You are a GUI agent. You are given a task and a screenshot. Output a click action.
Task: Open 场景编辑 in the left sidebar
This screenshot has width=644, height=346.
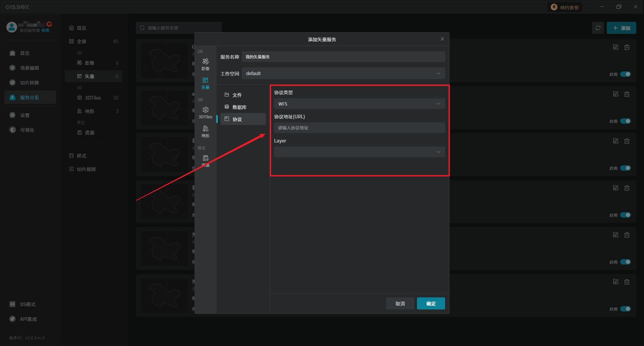pos(30,68)
